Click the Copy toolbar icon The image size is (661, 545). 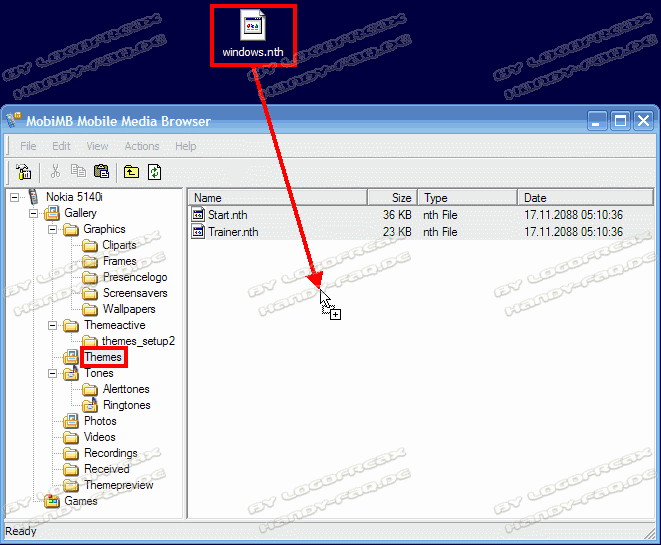(78, 171)
